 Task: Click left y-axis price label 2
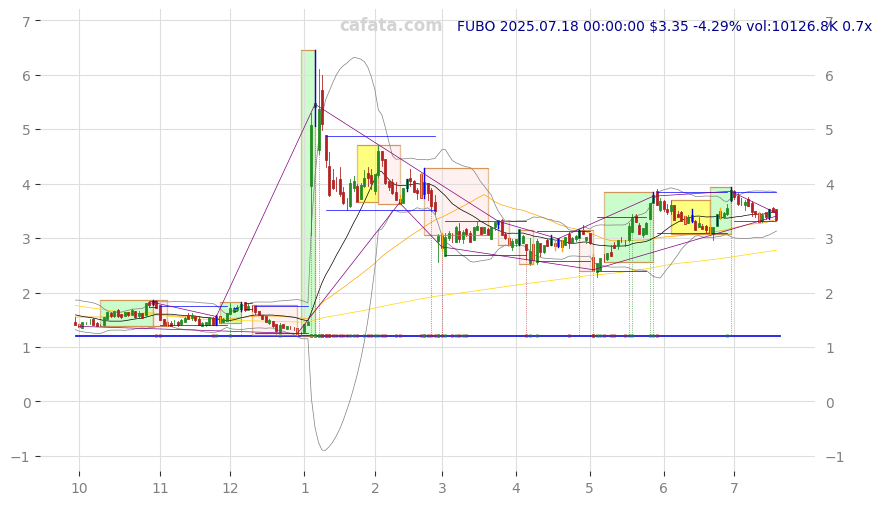click(x=26, y=293)
